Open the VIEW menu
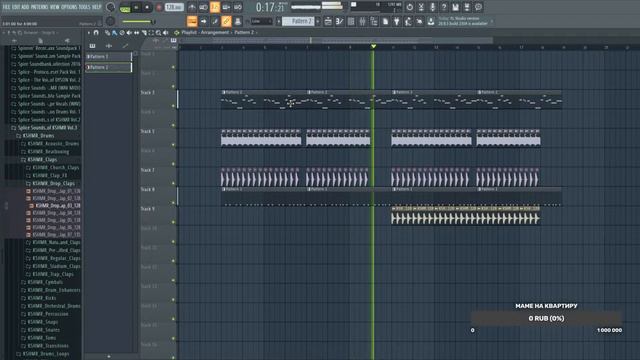Image resolution: width=640 pixels, height=360 pixels. click(x=55, y=7)
